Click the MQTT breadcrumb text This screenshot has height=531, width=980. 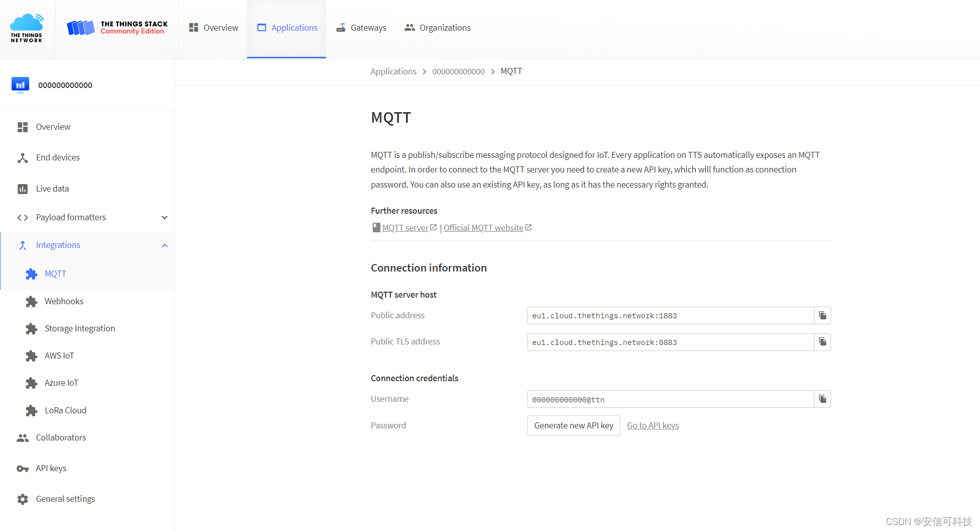click(511, 71)
